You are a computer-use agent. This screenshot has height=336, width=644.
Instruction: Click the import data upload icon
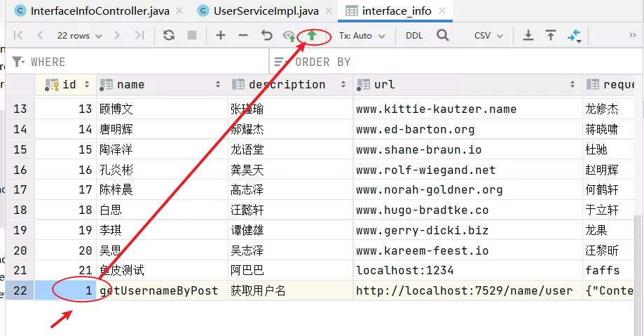[551, 35]
